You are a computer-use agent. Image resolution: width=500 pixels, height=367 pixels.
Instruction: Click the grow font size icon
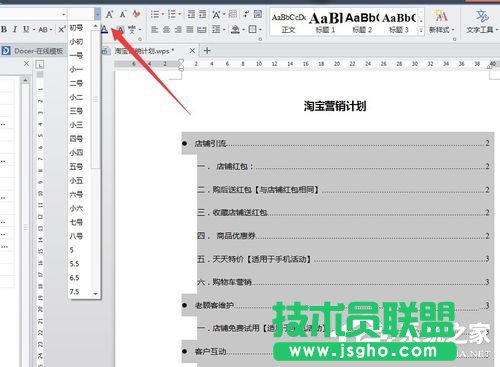109,14
